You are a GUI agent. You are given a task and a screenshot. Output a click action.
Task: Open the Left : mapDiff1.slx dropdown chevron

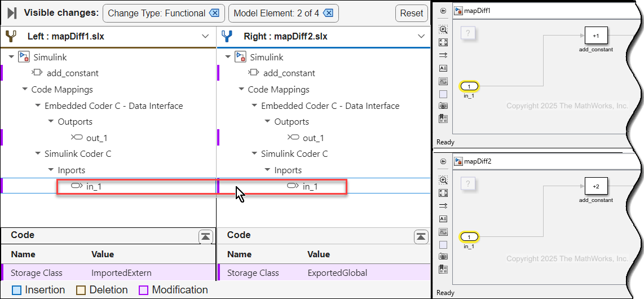coord(205,37)
